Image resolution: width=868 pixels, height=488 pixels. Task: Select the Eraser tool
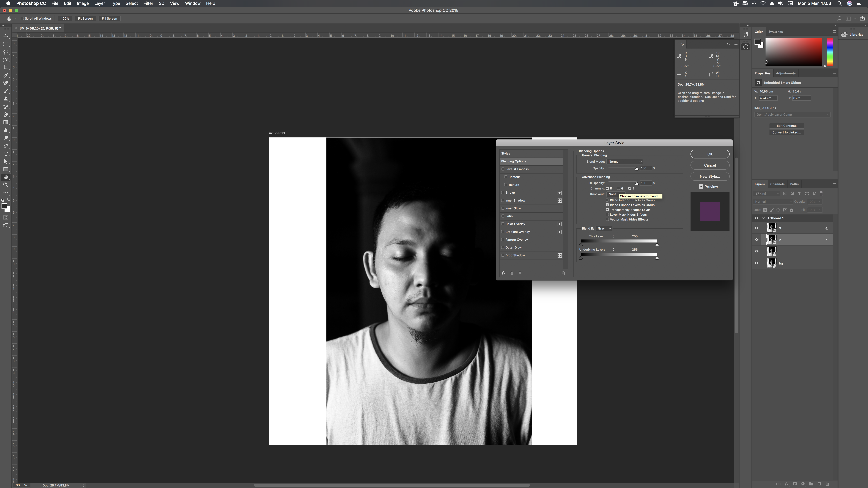point(6,114)
